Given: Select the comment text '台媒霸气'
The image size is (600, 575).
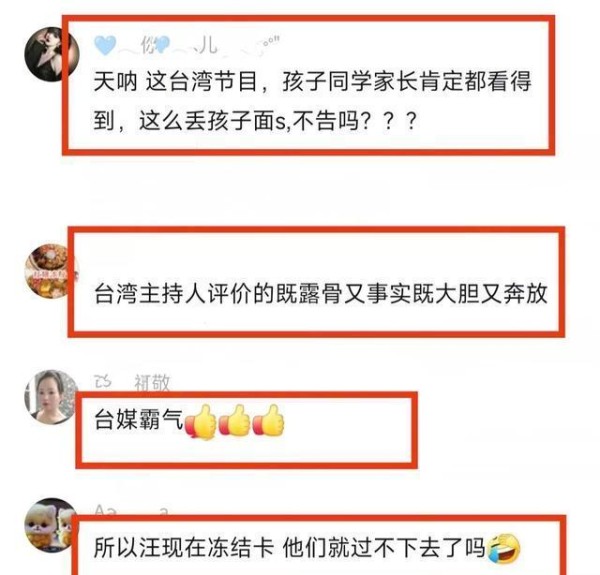Looking at the screenshot, I should (139, 419).
